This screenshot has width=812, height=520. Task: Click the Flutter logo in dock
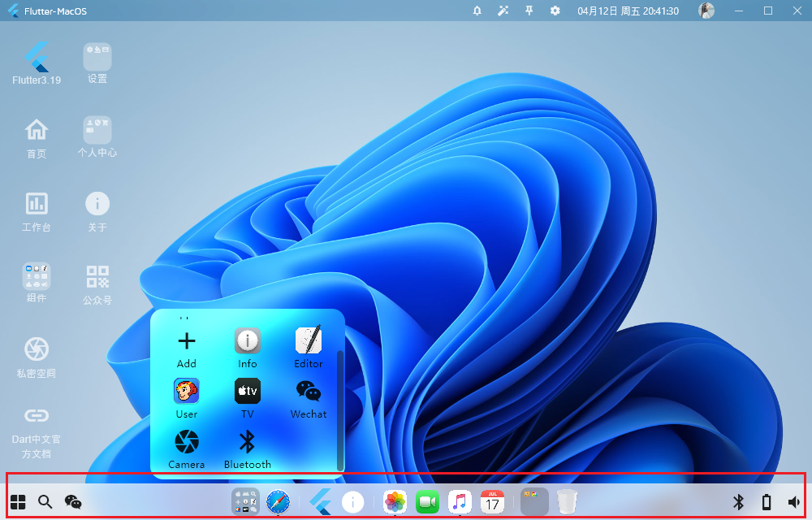(x=320, y=502)
